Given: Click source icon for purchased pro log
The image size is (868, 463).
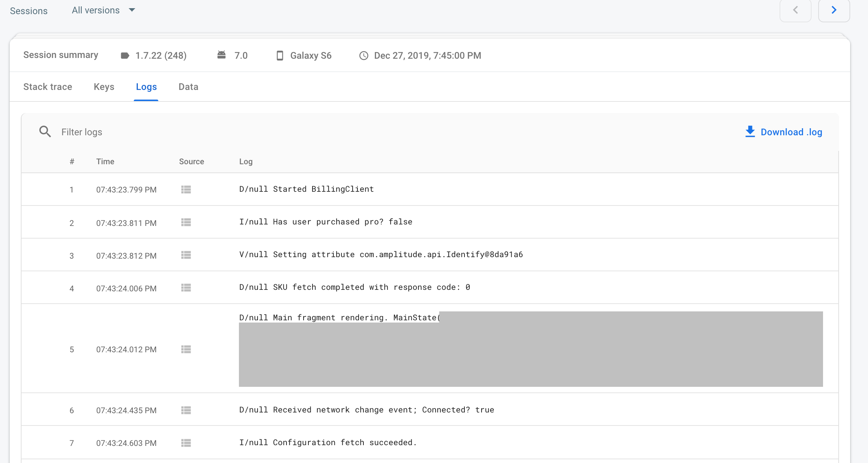Looking at the screenshot, I should (186, 222).
